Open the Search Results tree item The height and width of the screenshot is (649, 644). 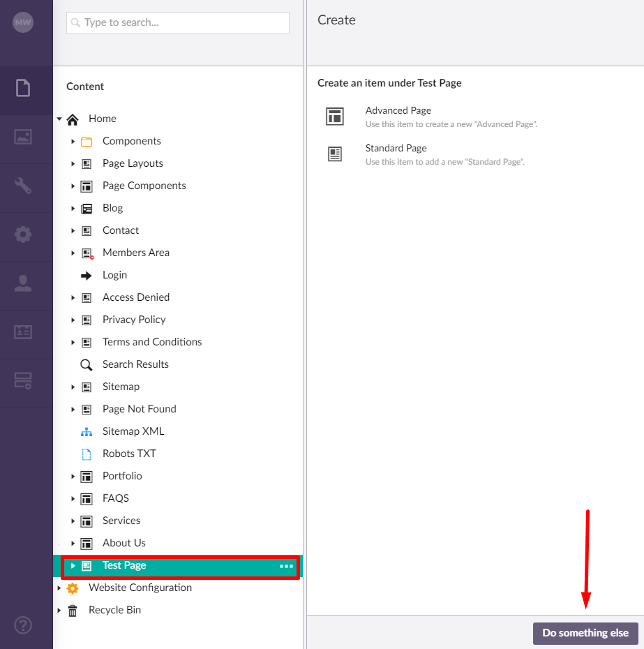135,364
